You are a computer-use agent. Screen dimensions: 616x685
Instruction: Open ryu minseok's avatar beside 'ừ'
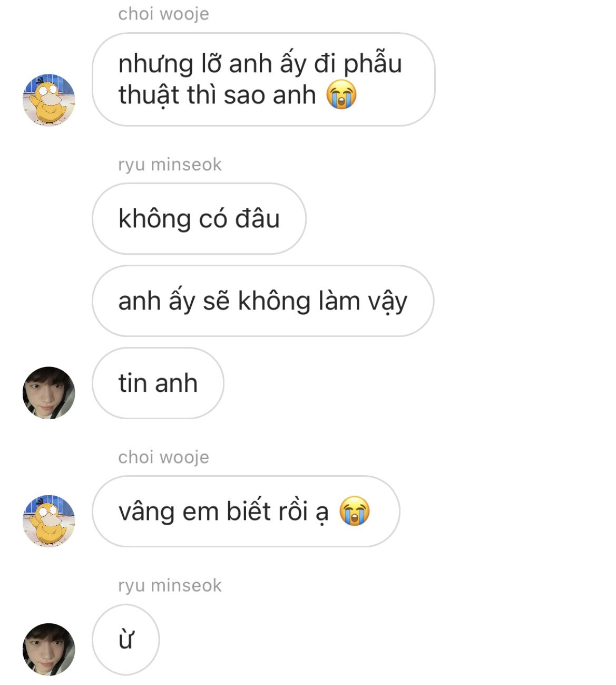pyautogui.click(x=48, y=649)
